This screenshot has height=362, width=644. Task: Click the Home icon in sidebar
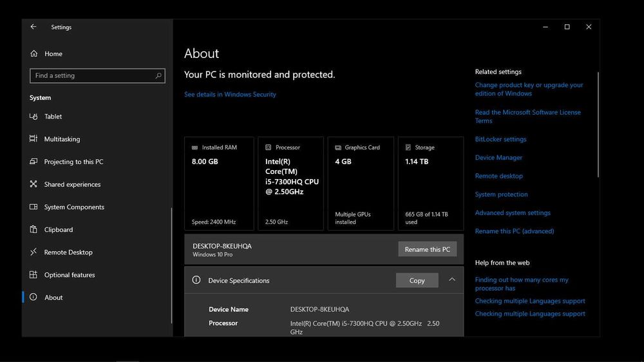tap(34, 54)
